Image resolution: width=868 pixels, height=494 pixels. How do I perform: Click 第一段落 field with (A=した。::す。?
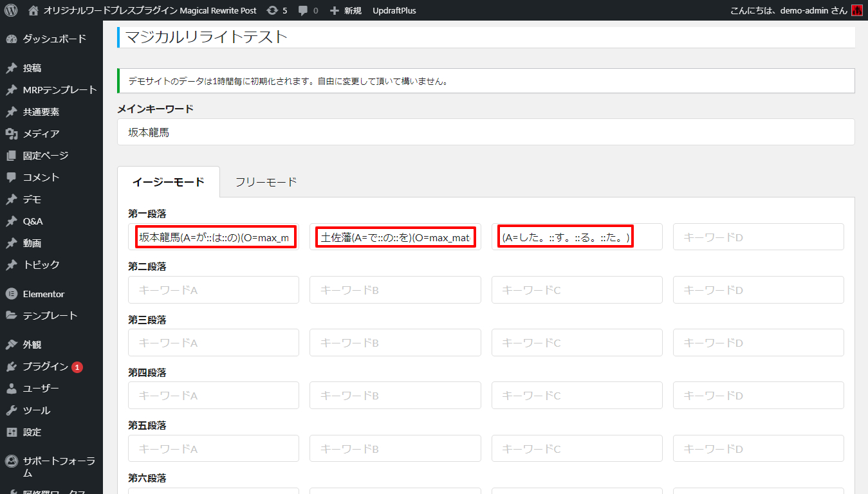coord(577,237)
